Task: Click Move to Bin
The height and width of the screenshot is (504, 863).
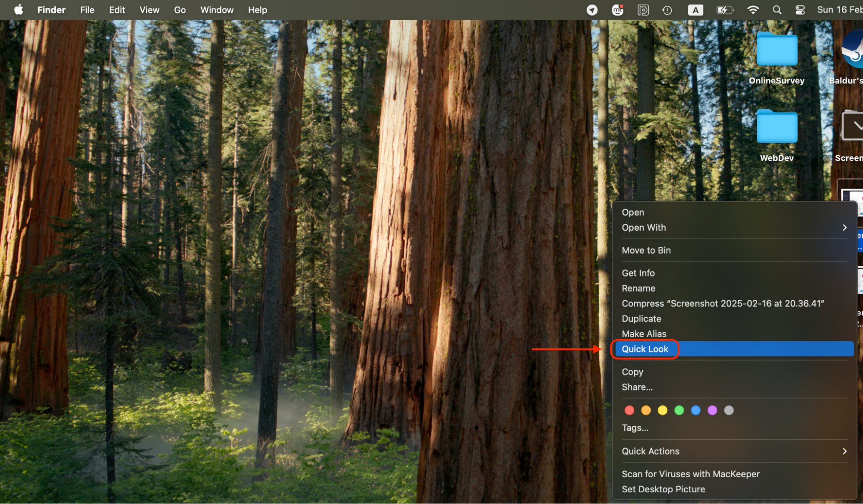Action: [x=646, y=250]
